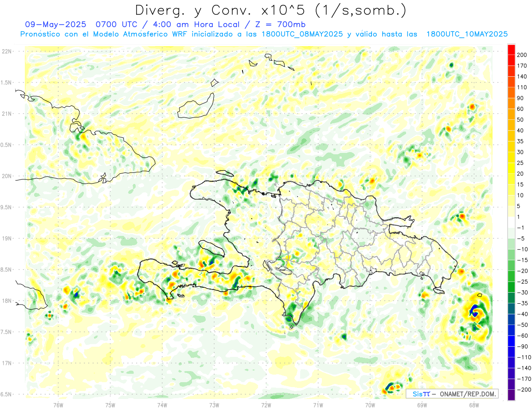The image size is (532, 411).
Task: Click the positive '50' colorbar value
Action: pos(520,120)
